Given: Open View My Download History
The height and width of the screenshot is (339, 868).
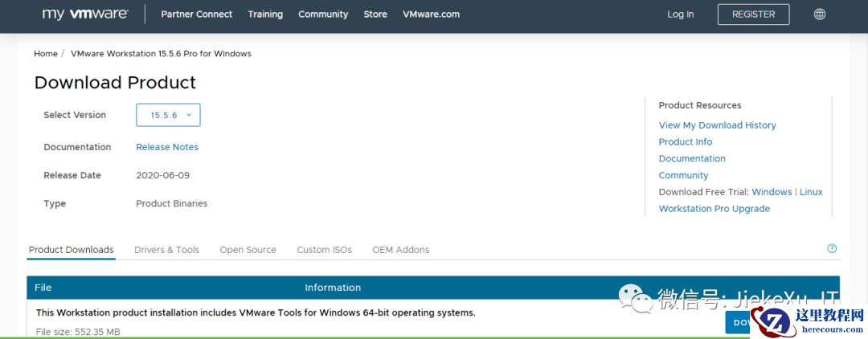Looking at the screenshot, I should coord(718,125).
